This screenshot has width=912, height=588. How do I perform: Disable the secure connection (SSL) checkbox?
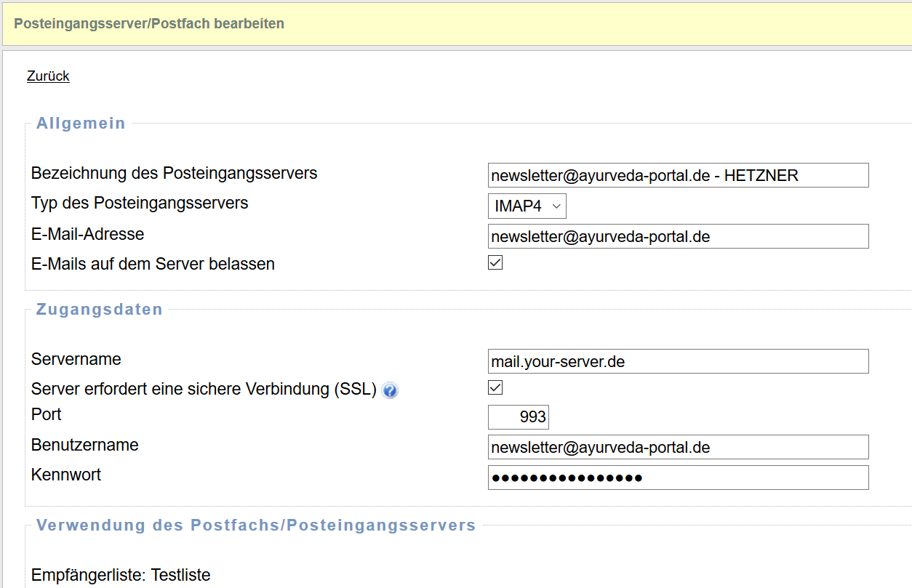click(x=495, y=387)
